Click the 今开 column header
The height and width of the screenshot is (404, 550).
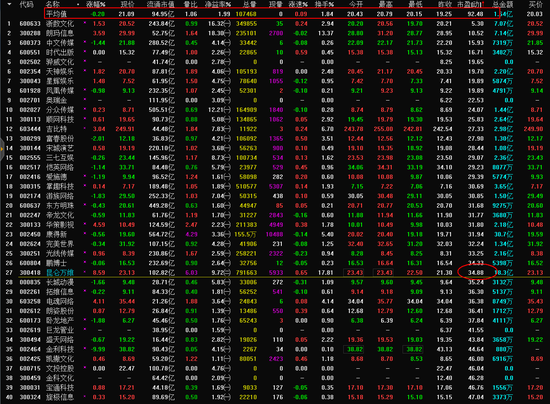(356, 4)
